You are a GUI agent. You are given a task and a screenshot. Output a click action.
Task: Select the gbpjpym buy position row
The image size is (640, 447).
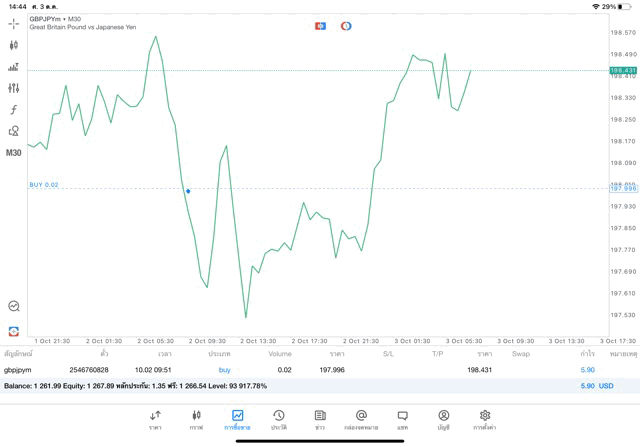[x=300, y=370]
